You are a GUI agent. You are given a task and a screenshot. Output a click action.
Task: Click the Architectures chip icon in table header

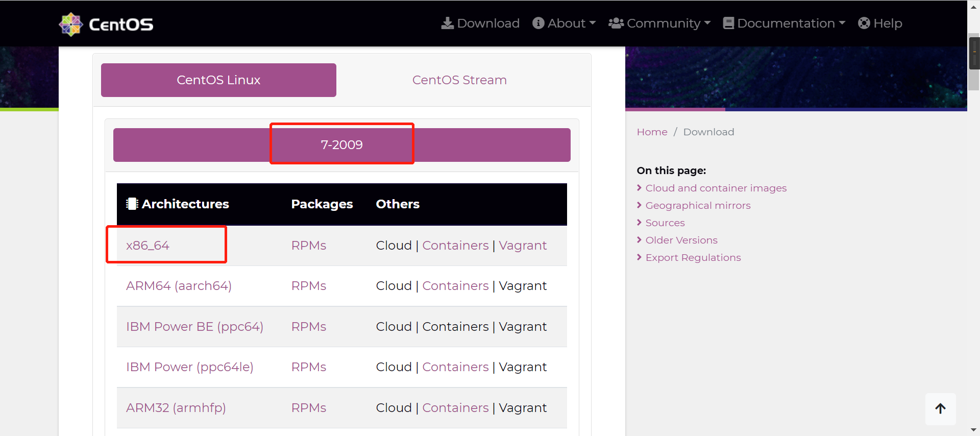pos(132,204)
